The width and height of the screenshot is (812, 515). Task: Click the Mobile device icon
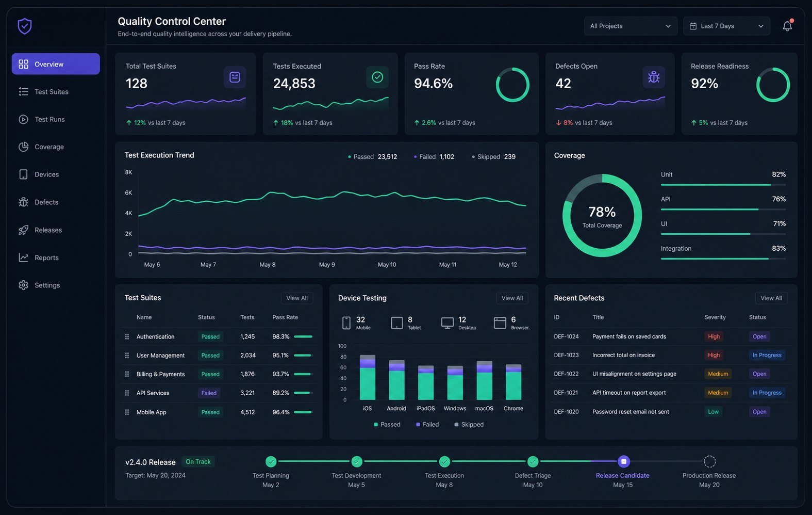[x=346, y=323]
